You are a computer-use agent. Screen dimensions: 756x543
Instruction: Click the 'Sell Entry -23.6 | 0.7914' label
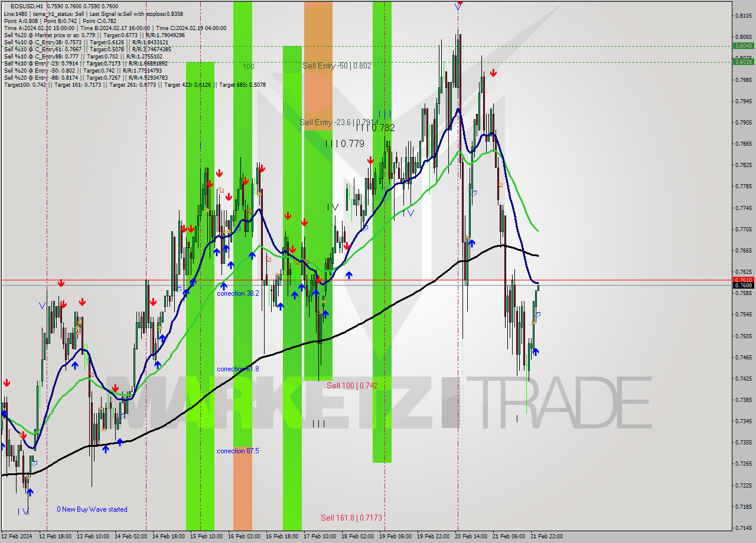(339, 122)
